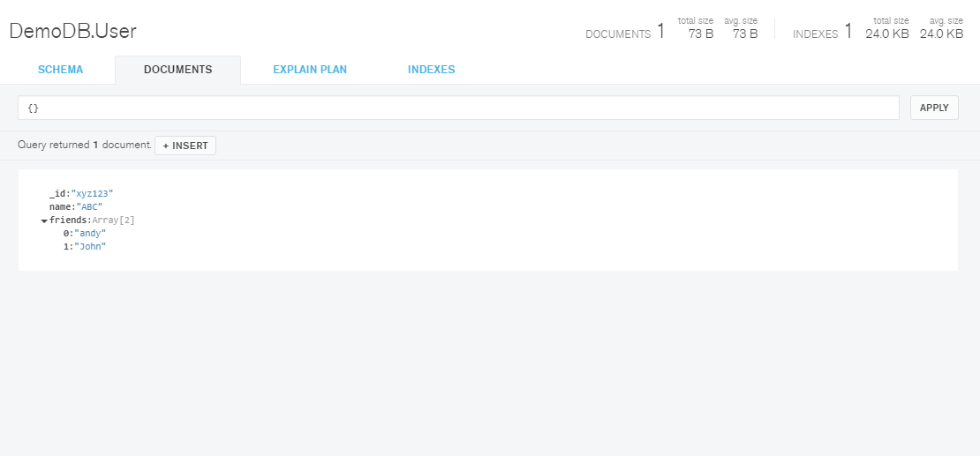Click the DOCUMENTS count label in header
This screenshot has height=456, width=980.
[x=617, y=34]
